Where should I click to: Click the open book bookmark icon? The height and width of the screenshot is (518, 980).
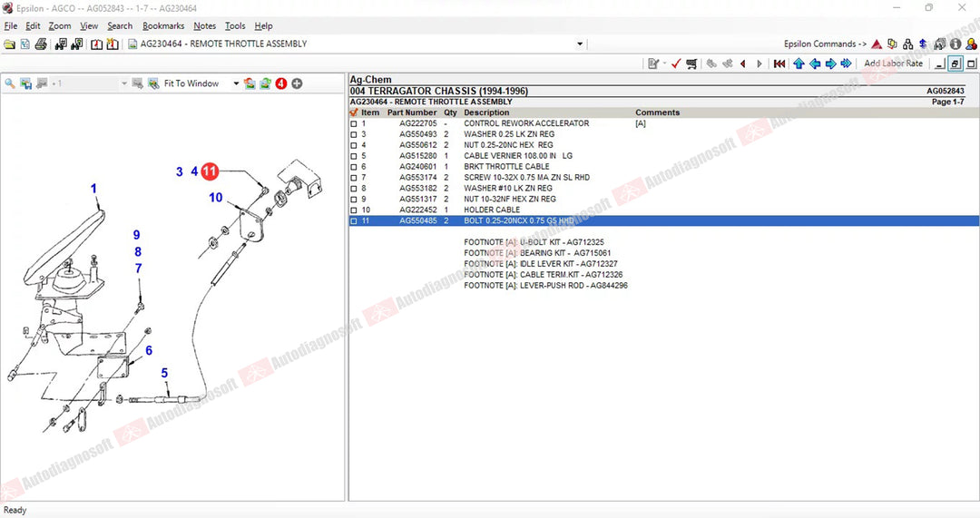(x=96, y=44)
